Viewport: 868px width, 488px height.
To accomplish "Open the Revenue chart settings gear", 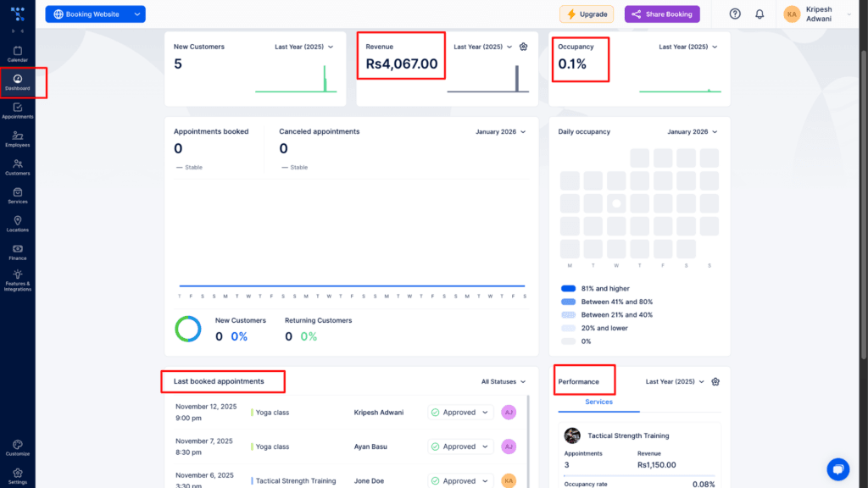I will 523,47.
